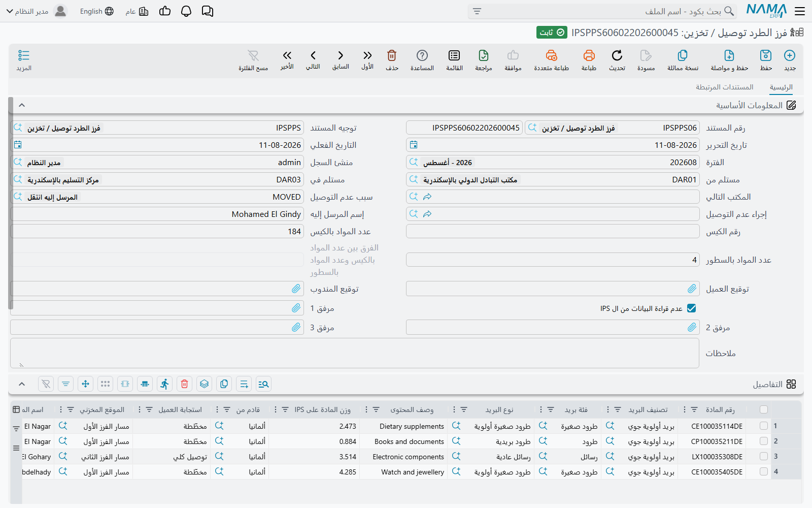Open the chat messages icon in header
This screenshot has height=508, width=812.
(x=208, y=11)
